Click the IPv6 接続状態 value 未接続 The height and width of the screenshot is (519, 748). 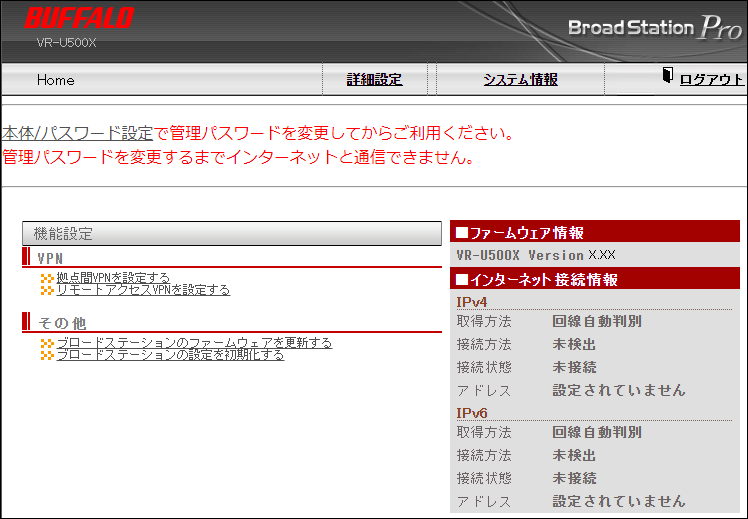point(574,477)
